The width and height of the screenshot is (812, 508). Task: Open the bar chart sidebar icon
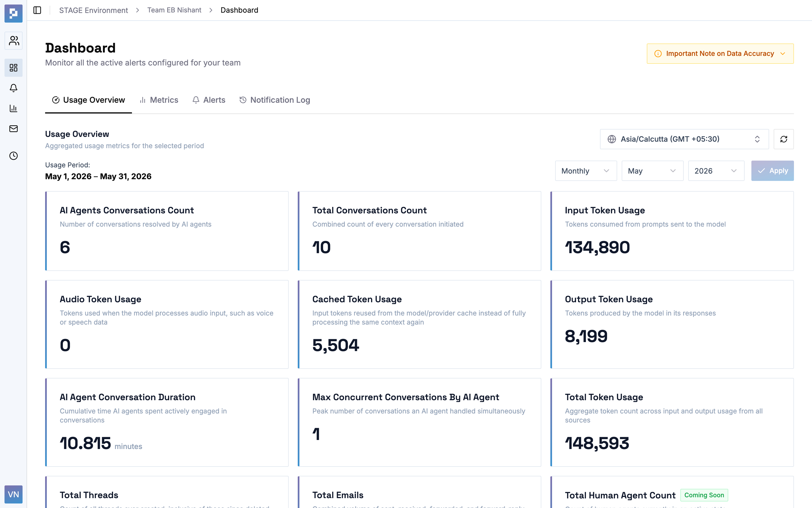click(14, 108)
